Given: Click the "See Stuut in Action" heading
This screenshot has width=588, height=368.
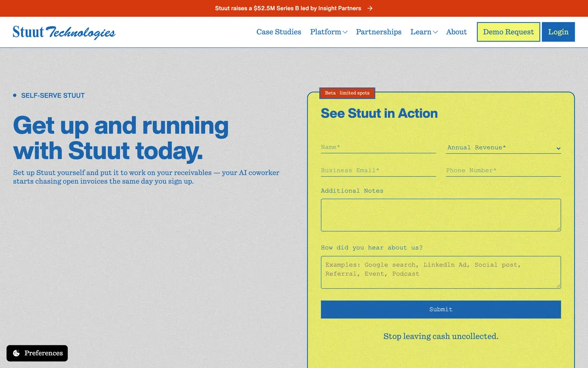Looking at the screenshot, I should (379, 113).
